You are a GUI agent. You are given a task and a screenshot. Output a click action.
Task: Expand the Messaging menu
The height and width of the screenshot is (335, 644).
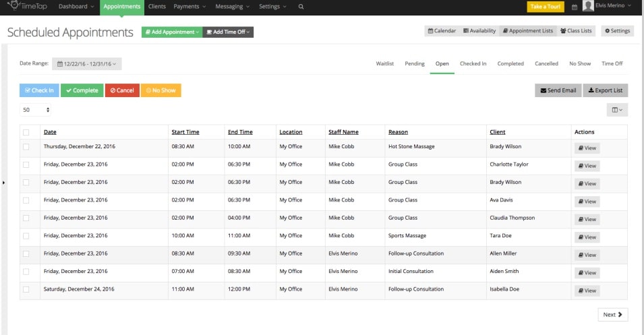coord(232,7)
